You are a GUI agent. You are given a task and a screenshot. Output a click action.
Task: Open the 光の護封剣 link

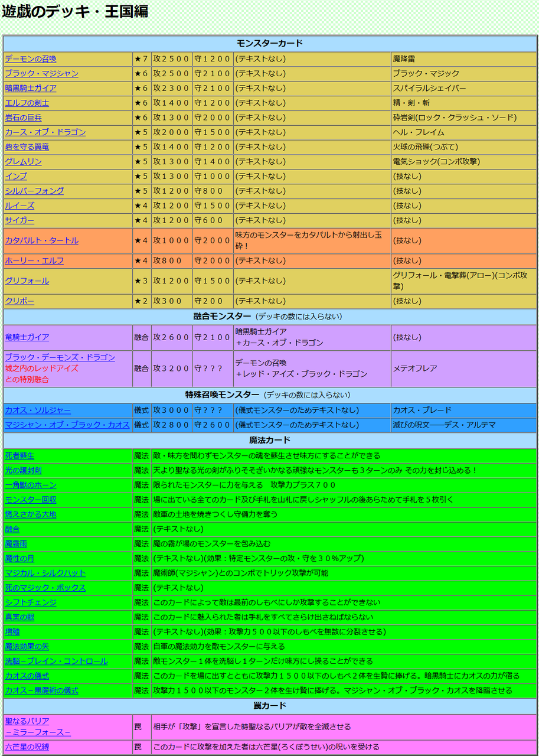(x=23, y=471)
